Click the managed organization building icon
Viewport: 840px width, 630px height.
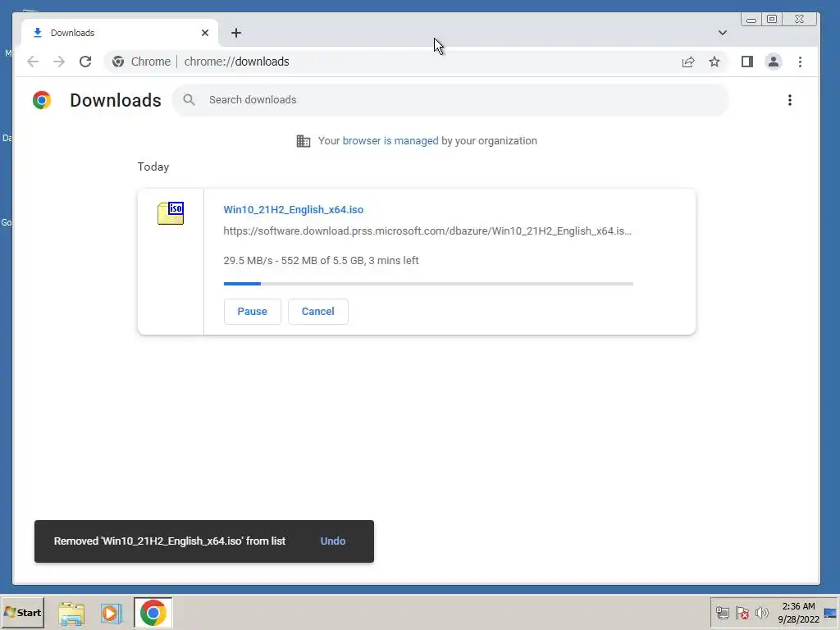coord(304,141)
